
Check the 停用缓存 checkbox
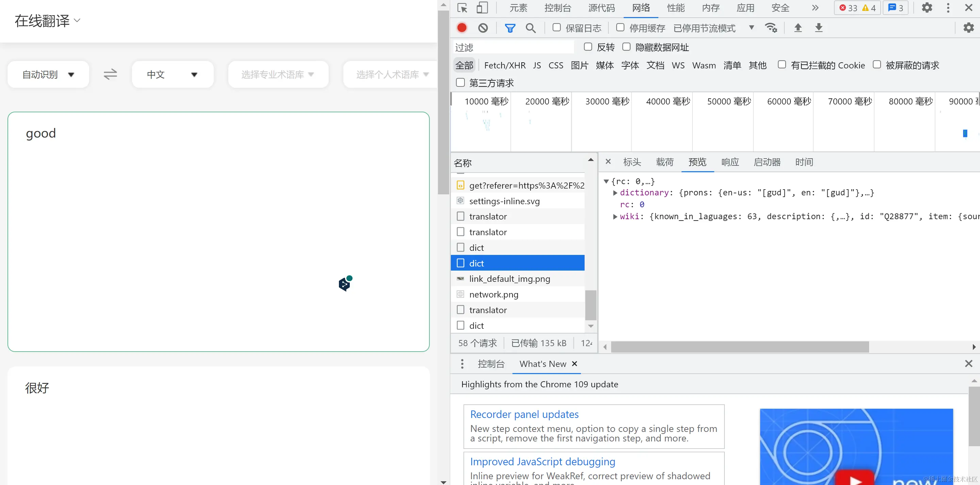(x=620, y=27)
